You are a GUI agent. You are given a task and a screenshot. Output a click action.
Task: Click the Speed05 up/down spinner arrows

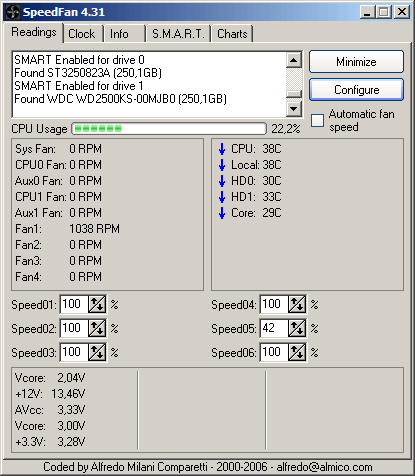tap(297, 328)
